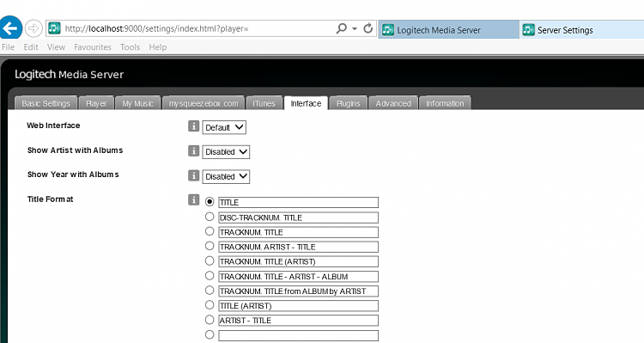Switch to the Player tab
The width and height of the screenshot is (644, 343).
[x=96, y=103]
